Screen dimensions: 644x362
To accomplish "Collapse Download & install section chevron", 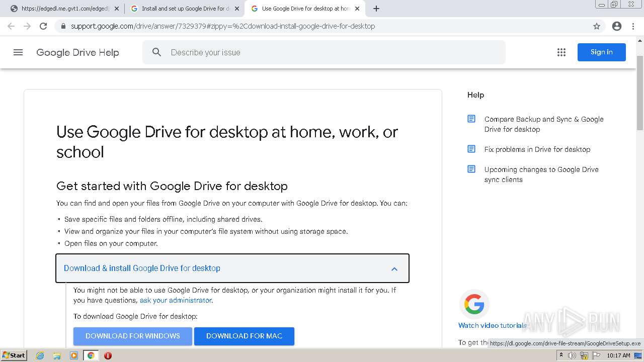I will [394, 268].
